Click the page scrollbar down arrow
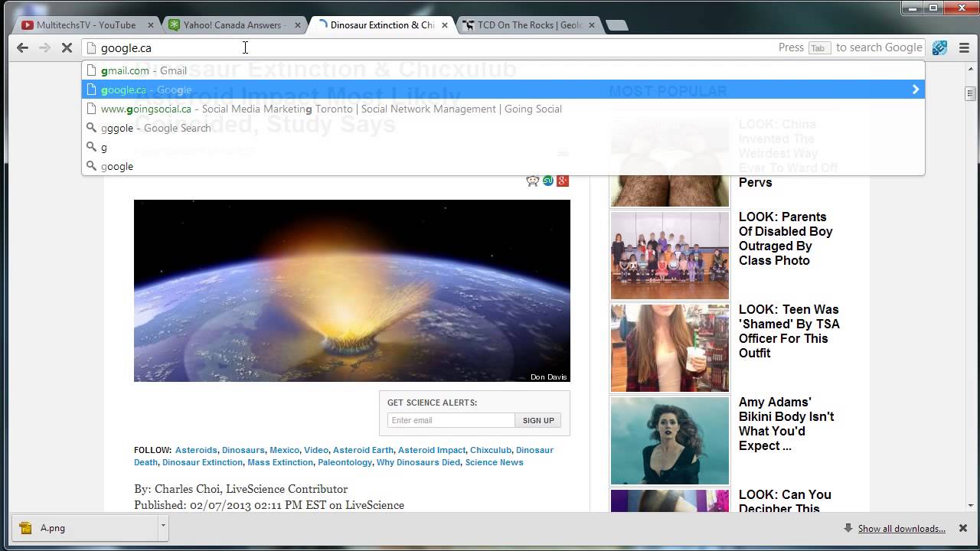The height and width of the screenshot is (551, 980). click(970, 505)
